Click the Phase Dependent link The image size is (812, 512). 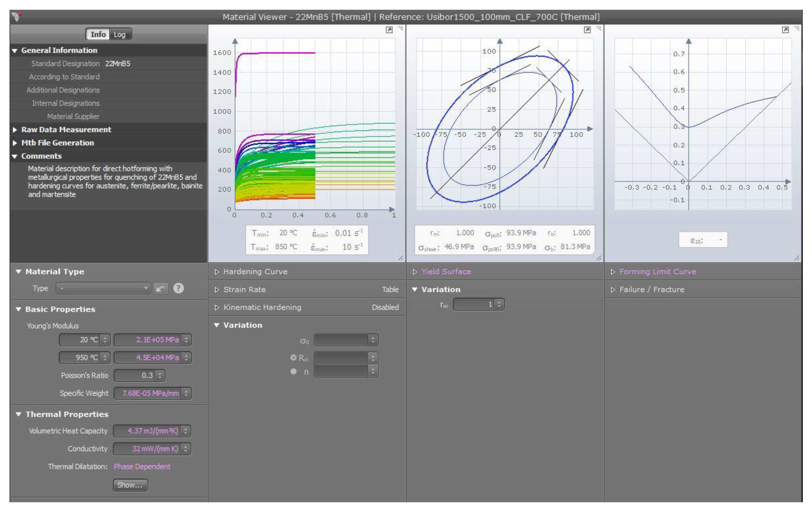click(x=142, y=466)
